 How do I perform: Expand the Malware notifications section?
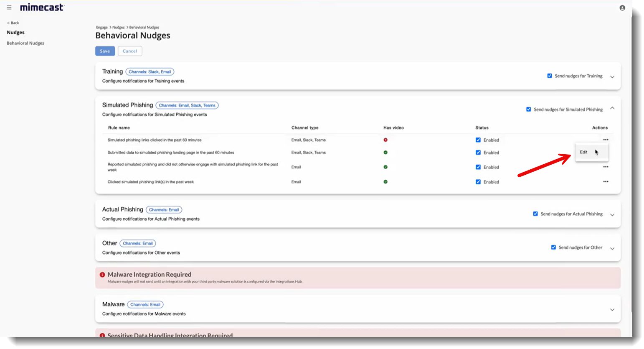612,309
